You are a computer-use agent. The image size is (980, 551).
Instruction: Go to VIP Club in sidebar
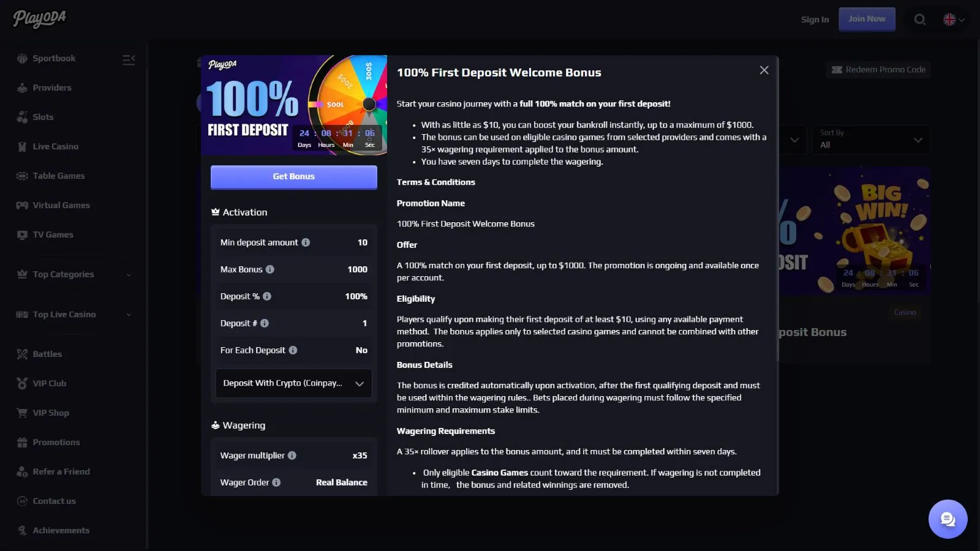pos(49,383)
